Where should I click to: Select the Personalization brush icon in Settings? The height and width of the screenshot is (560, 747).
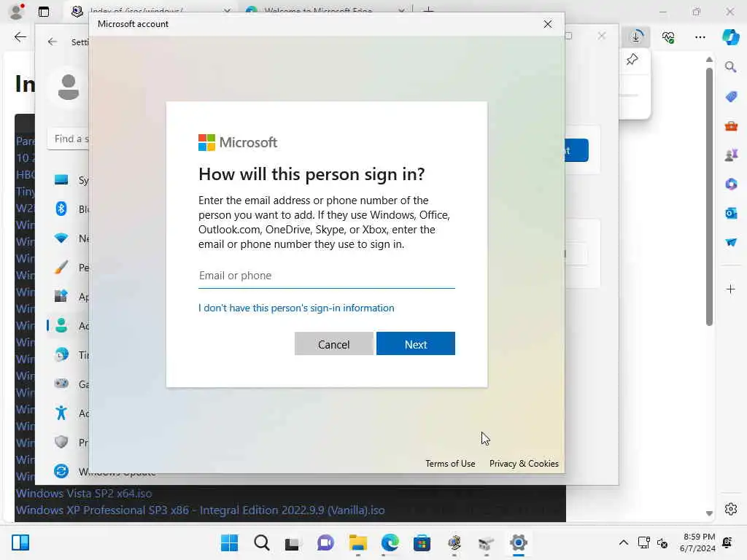[61, 267]
